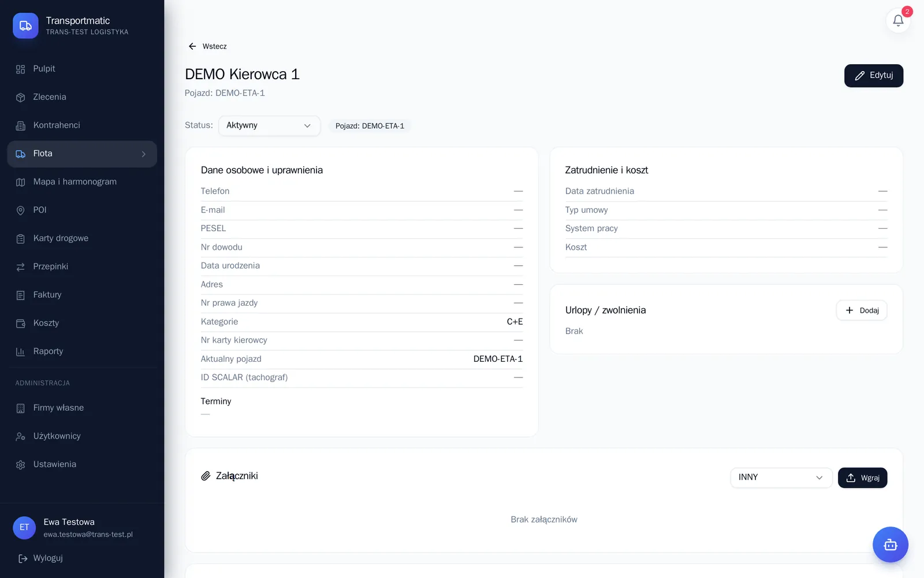Click the Kontrahenci building icon

point(21,126)
